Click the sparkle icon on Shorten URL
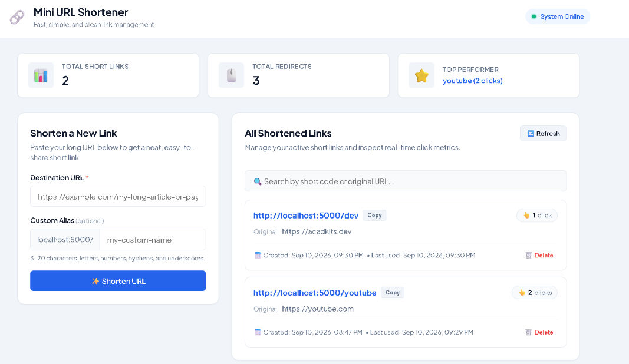 pyautogui.click(x=95, y=281)
